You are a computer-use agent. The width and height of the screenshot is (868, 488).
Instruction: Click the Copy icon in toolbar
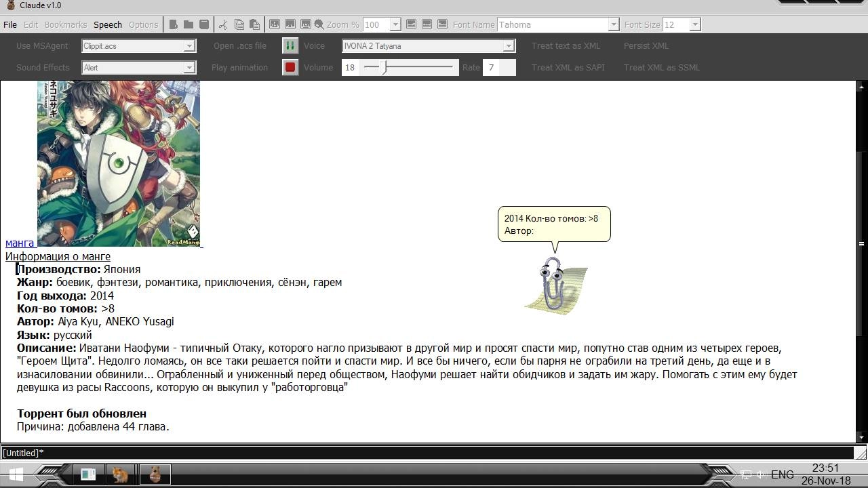tap(239, 24)
